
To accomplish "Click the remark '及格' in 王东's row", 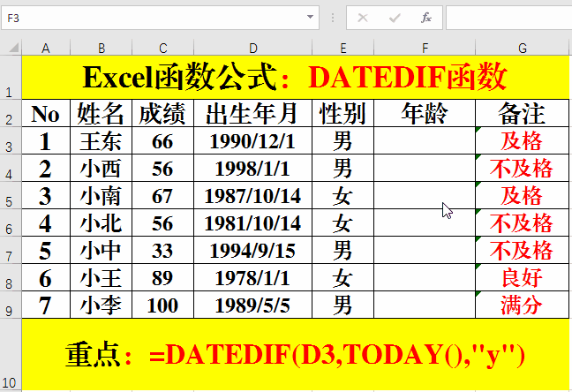I will coord(523,140).
